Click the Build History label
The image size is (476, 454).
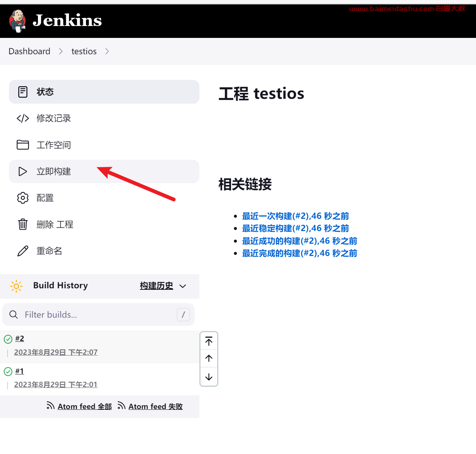(61, 285)
